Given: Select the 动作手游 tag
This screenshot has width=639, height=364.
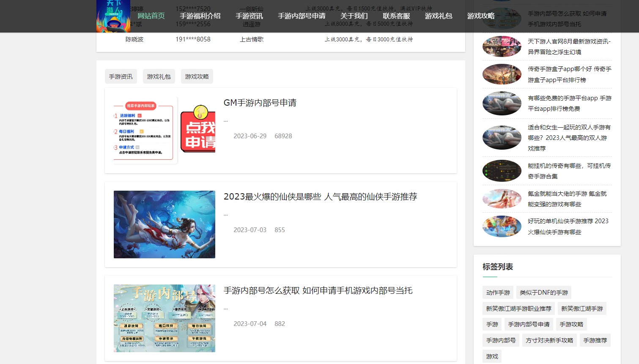Looking at the screenshot, I should (x=498, y=293).
